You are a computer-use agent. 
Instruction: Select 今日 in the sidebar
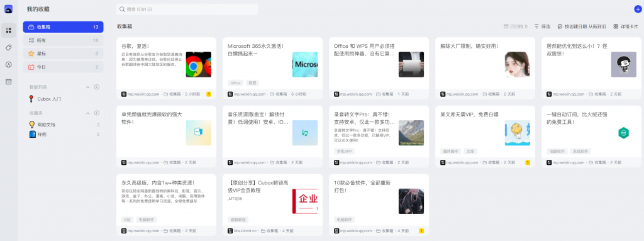tap(64, 67)
